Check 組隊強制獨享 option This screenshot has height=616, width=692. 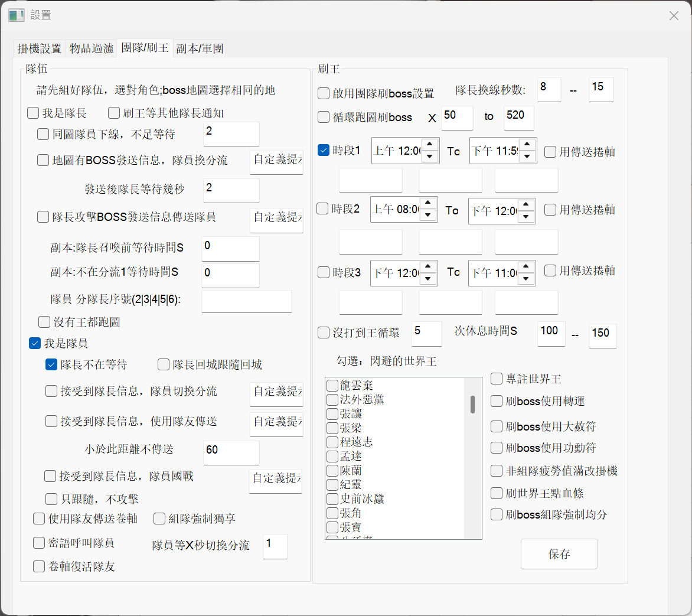pyautogui.click(x=159, y=519)
